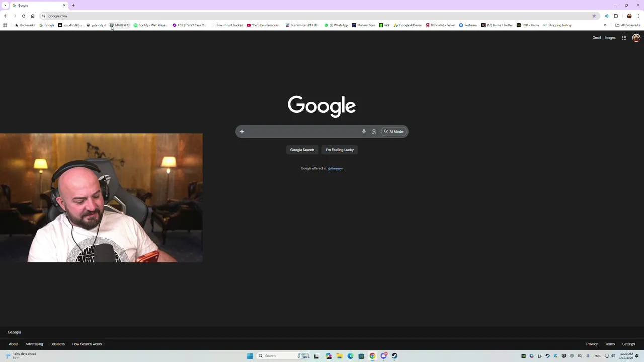Bookmark this page with the star icon
Image resolution: width=644 pixels, height=362 pixels.
[594, 16]
